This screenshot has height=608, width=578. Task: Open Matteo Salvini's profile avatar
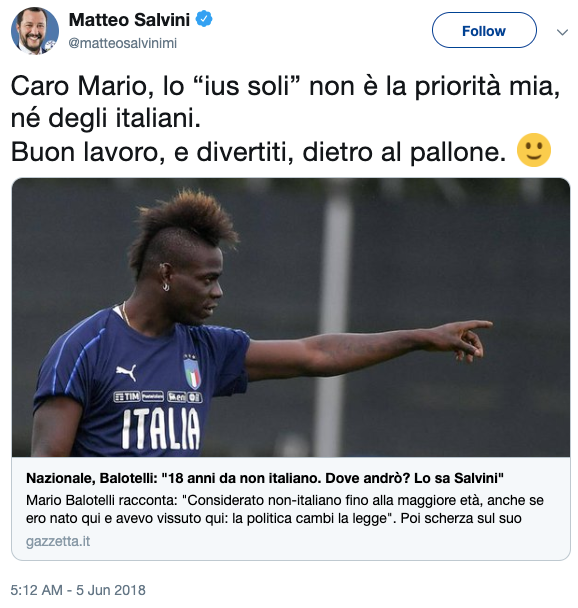[35, 30]
